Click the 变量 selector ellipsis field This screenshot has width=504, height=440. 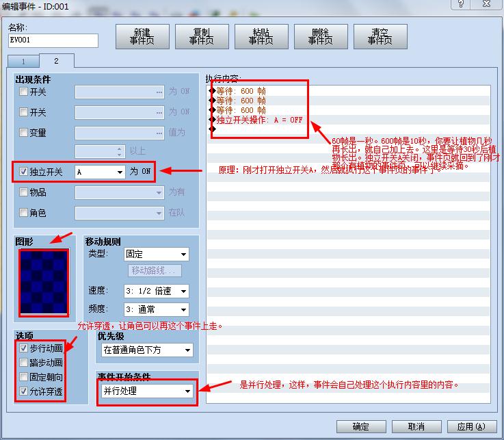point(120,133)
